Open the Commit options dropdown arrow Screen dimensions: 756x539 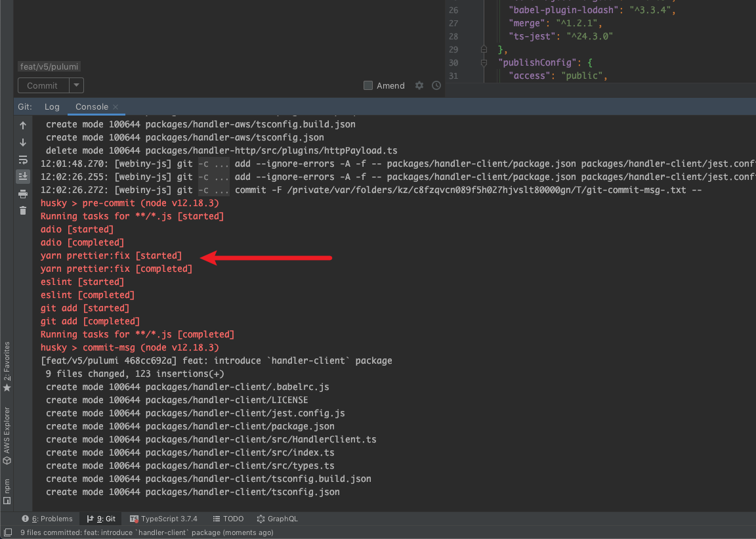click(76, 85)
